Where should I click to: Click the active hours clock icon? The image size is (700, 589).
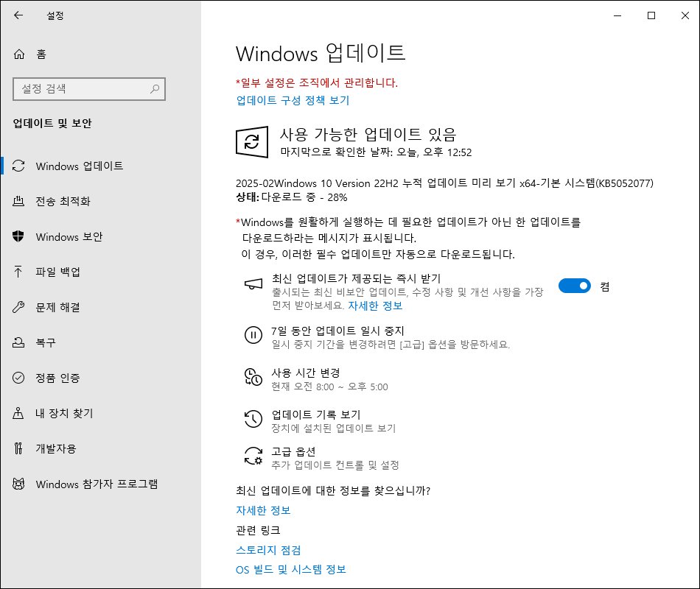coord(253,377)
